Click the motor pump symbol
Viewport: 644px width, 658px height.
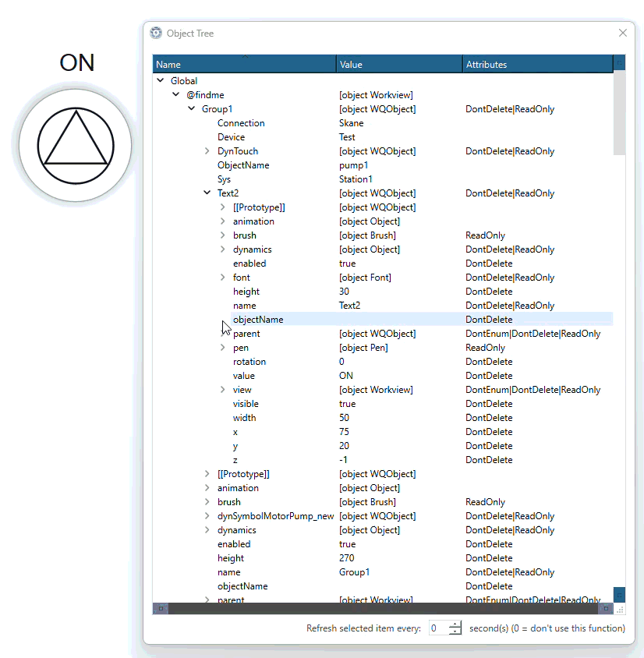(x=76, y=146)
